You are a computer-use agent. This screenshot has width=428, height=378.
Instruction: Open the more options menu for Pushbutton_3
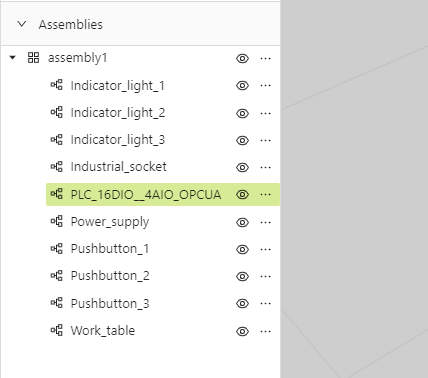(x=265, y=303)
